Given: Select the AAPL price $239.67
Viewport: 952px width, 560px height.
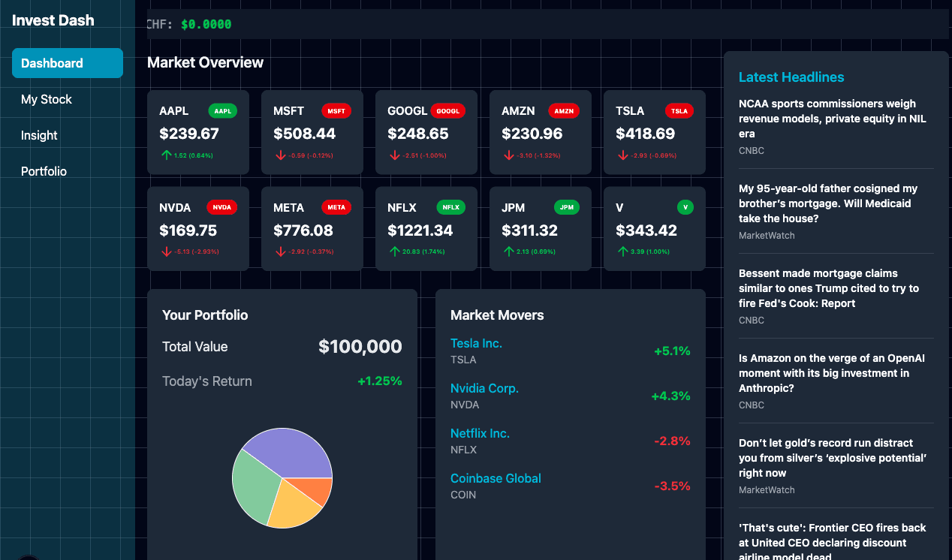Looking at the screenshot, I should (x=189, y=134).
